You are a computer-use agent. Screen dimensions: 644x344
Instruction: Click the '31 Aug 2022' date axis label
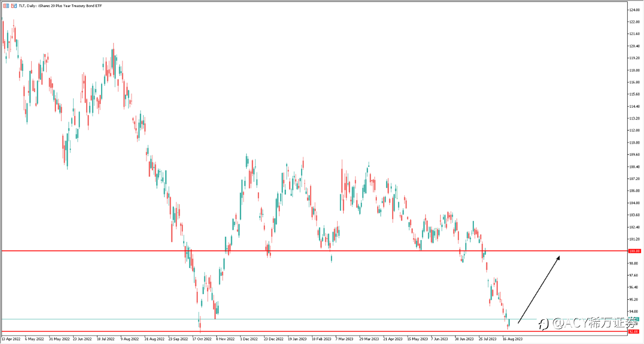pos(154,339)
